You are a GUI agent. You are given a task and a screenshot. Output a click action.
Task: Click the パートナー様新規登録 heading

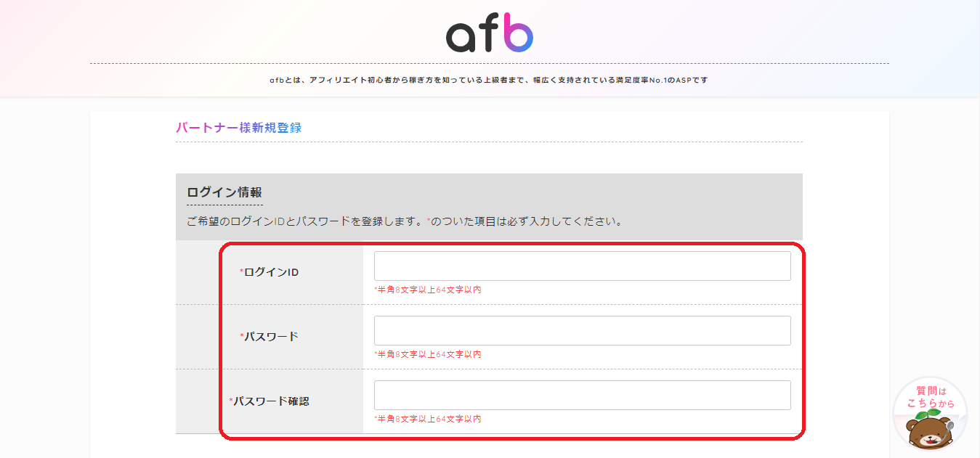(238, 128)
